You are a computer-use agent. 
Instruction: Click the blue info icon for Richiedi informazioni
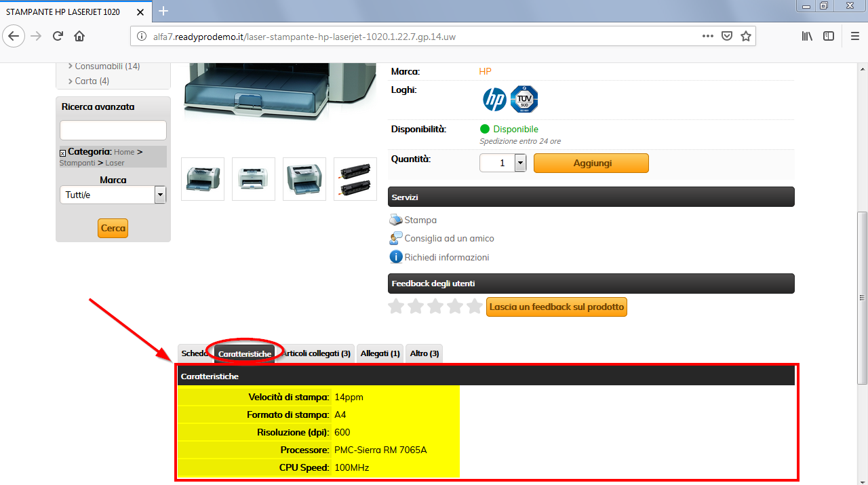396,257
